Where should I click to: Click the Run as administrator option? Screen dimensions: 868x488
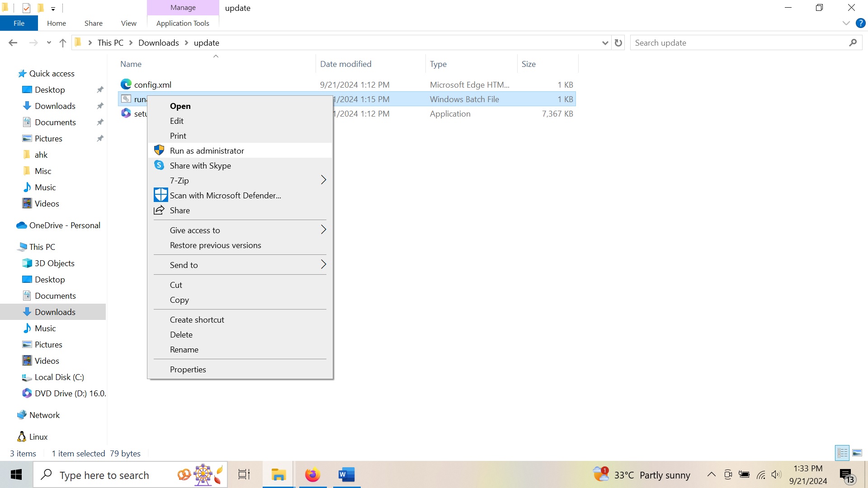(207, 150)
